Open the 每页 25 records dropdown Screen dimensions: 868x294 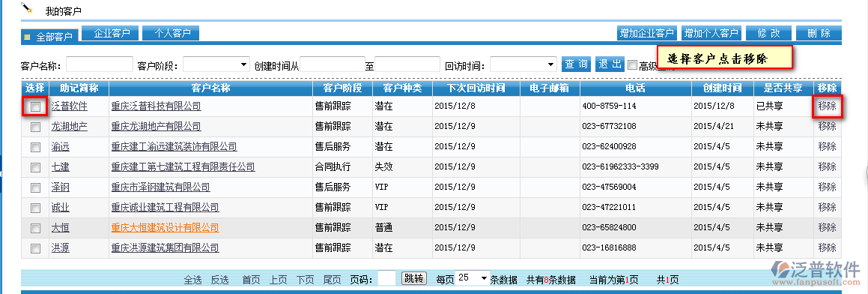473,277
